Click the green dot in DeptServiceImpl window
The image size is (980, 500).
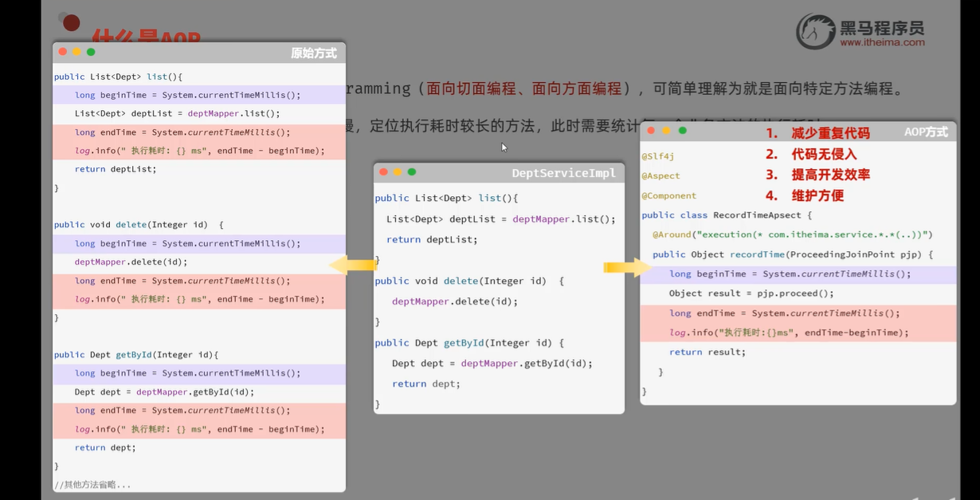412,172
